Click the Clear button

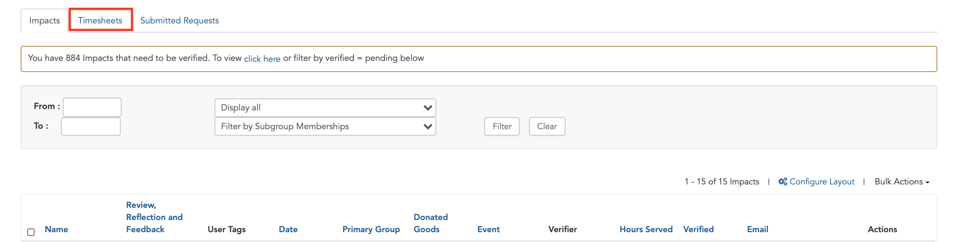(x=547, y=126)
